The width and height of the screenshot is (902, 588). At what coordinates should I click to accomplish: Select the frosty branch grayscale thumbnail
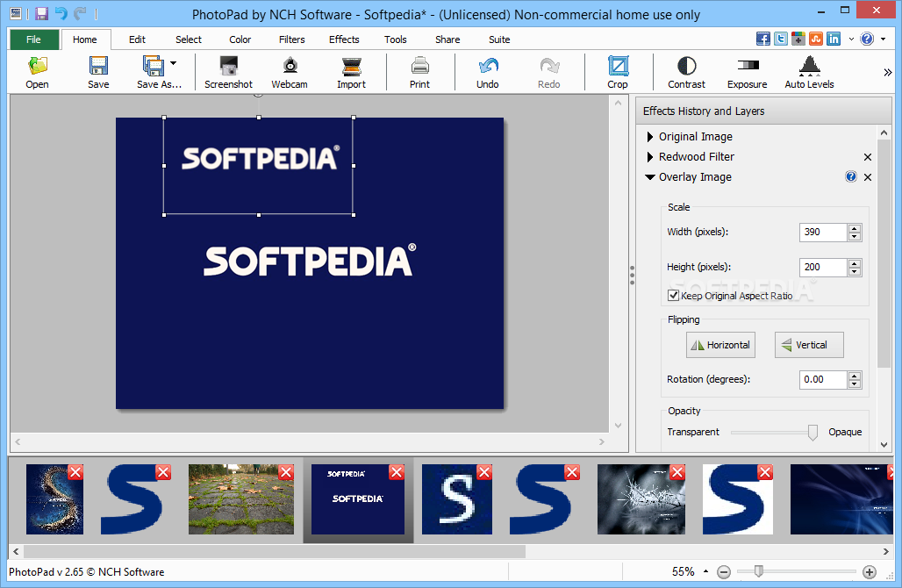641,499
